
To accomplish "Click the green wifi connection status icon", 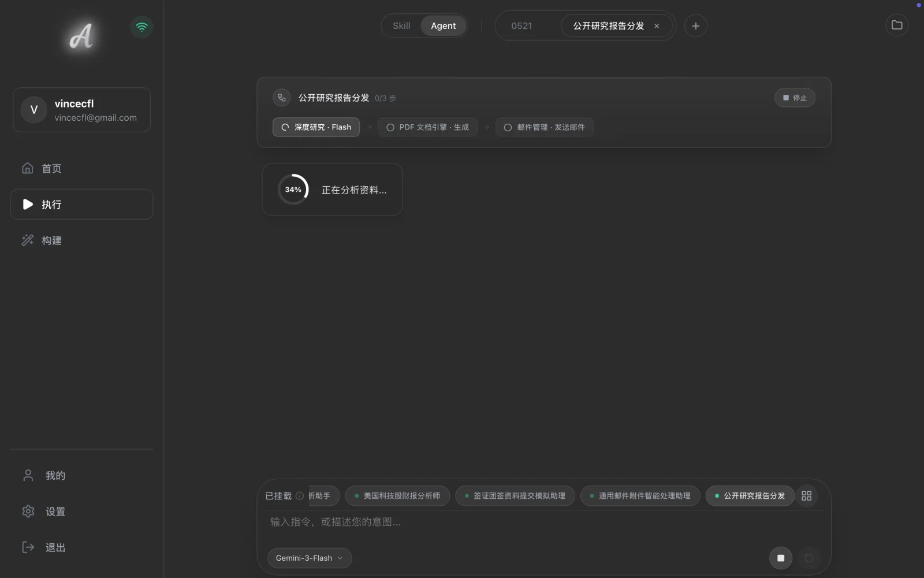I will click(141, 27).
